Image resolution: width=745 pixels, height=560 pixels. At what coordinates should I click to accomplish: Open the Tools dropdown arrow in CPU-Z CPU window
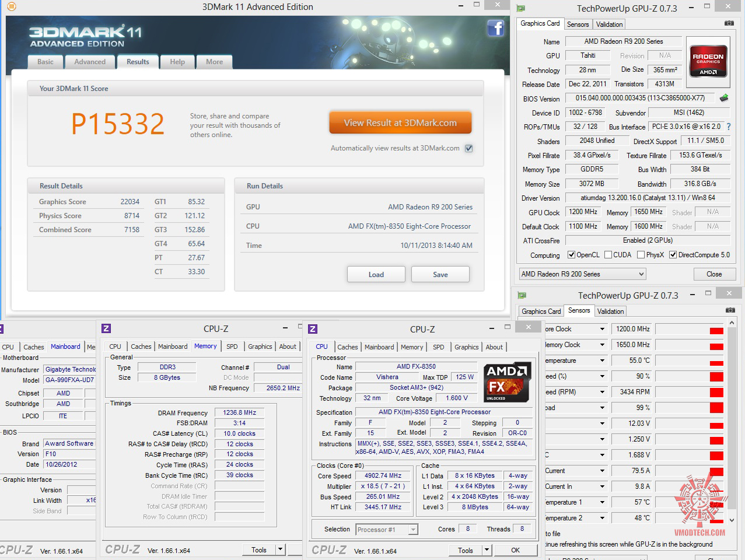[x=487, y=550]
